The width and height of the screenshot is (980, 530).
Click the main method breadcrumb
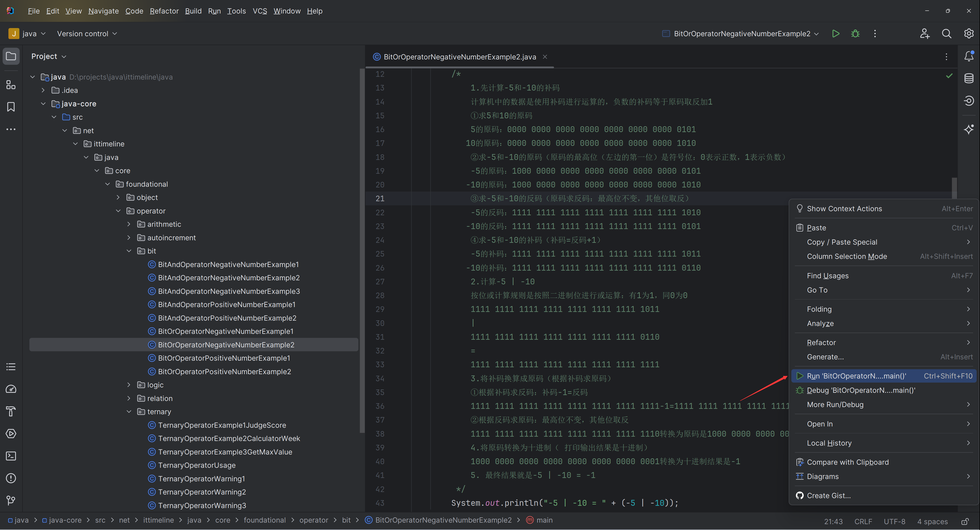pyautogui.click(x=539, y=520)
